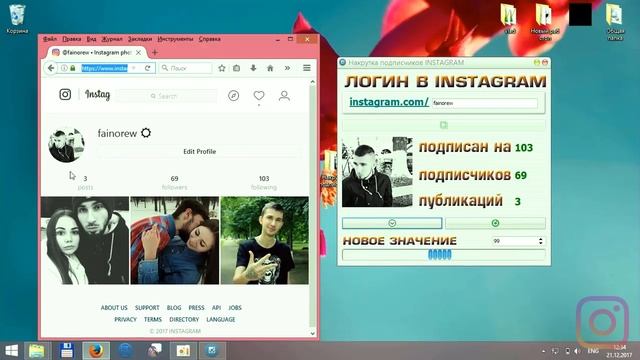Click PRIVACY footer link
The height and width of the screenshot is (360, 640).
pyautogui.click(x=125, y=320)
